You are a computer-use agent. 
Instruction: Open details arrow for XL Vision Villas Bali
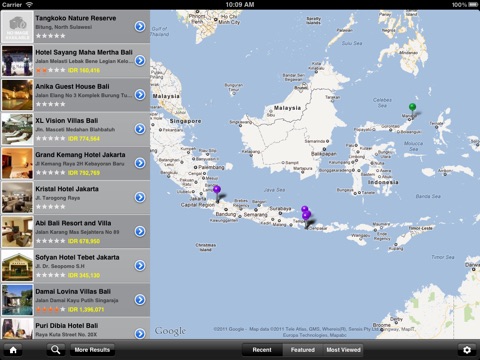point(140,129)
